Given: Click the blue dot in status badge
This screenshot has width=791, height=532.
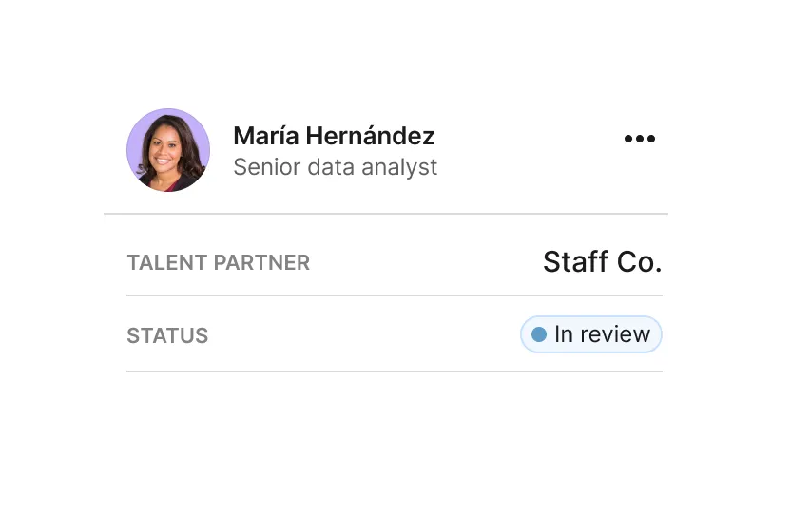Looking at the screenshot, I should point(539,334).
